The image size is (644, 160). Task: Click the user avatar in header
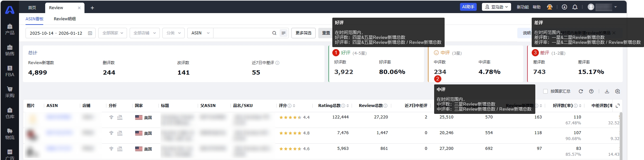(591, 7)
